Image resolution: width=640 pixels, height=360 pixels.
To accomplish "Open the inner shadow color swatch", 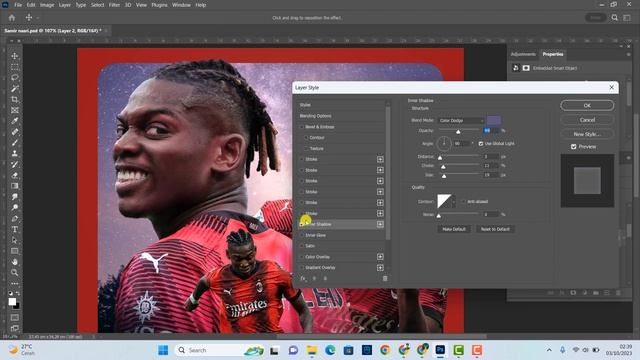I will coord(494,120).
